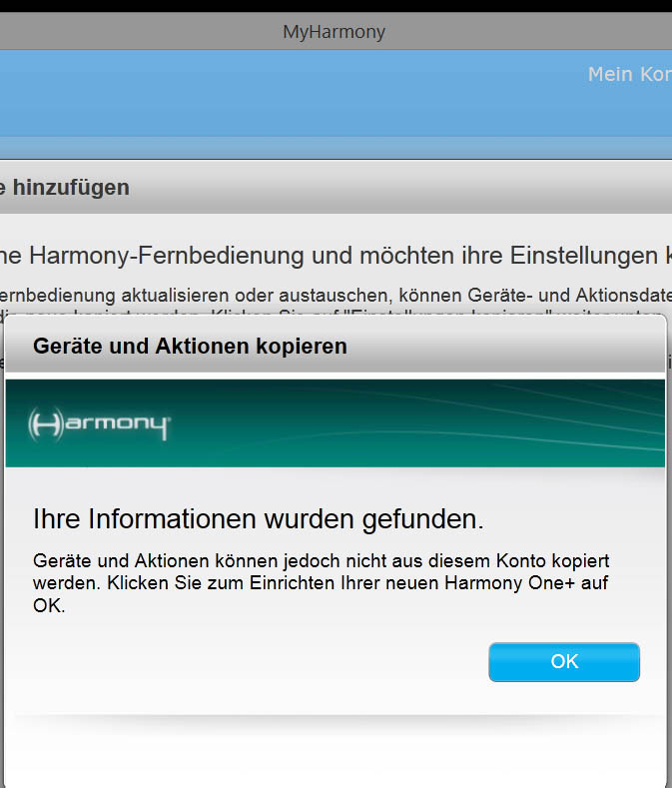This screenshot has width=672, height=788.
Task: Click heading Ihre Informationen wurden gefunden
Action: pos(258,519)
